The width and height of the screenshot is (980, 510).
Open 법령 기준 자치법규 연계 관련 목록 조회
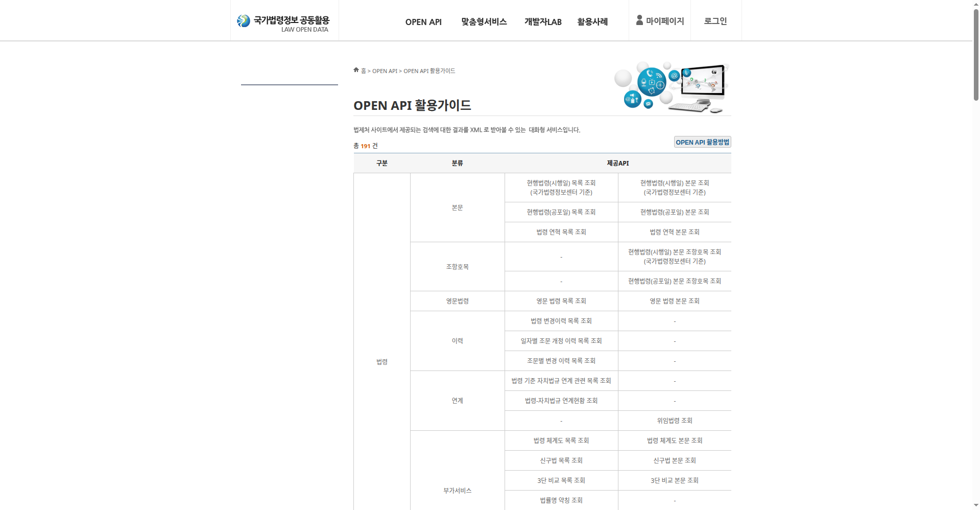[x=561, y=381]
